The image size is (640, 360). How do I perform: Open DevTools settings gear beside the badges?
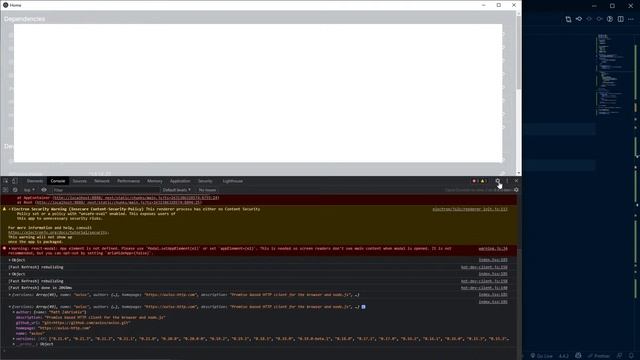[498, 181]
